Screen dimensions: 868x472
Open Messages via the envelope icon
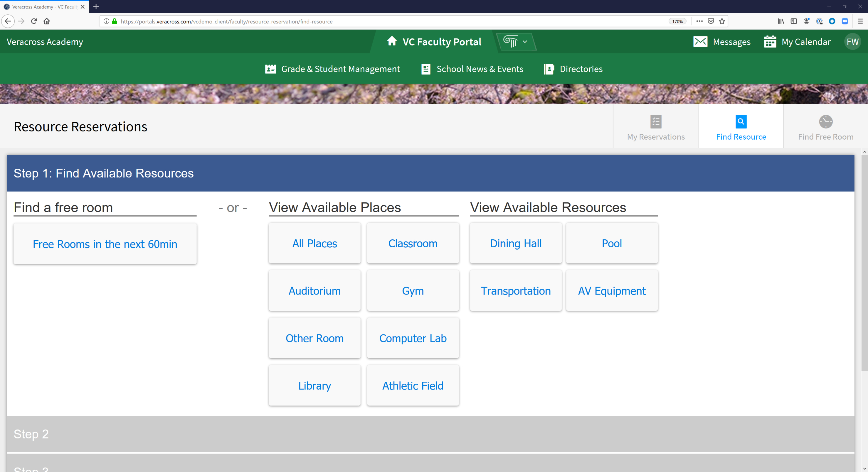(x=701, y=41)
